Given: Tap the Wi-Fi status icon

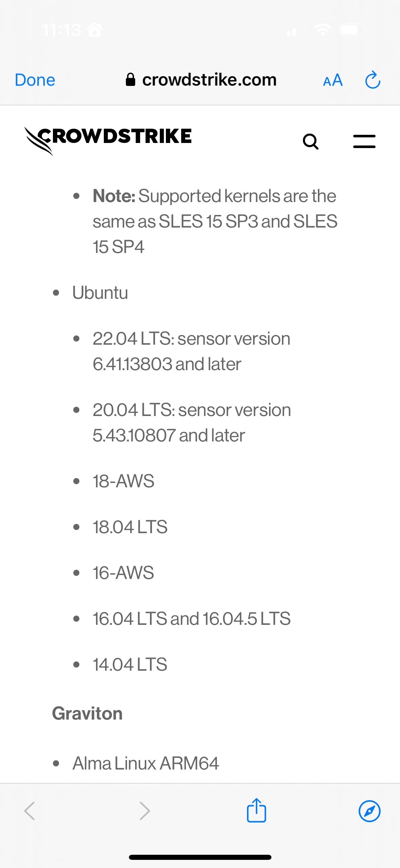Looking at the screenshot, I should [323, 30].
